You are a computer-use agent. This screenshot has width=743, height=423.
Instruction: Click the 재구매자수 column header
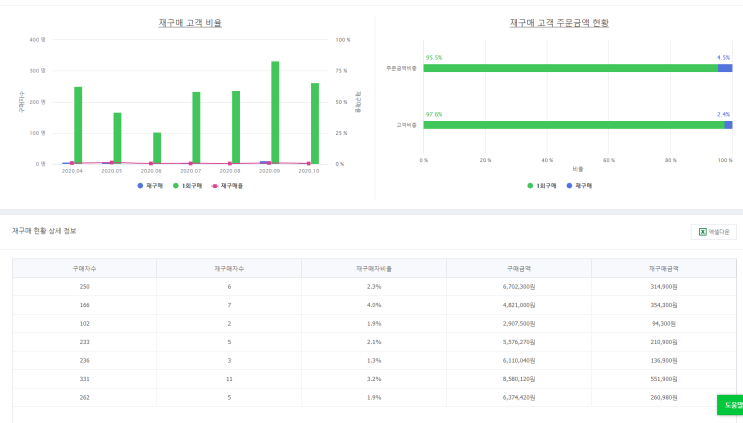point(229,269)
